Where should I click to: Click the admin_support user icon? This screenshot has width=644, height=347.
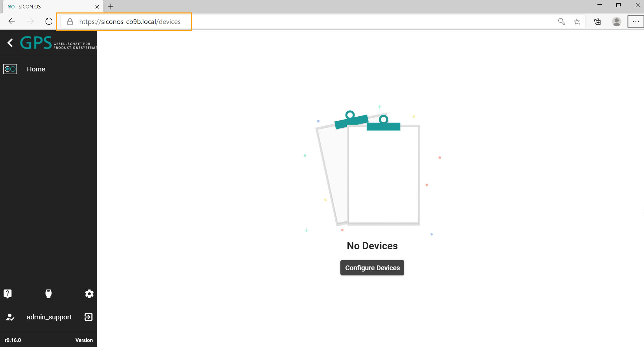click(x=10, y=317)
